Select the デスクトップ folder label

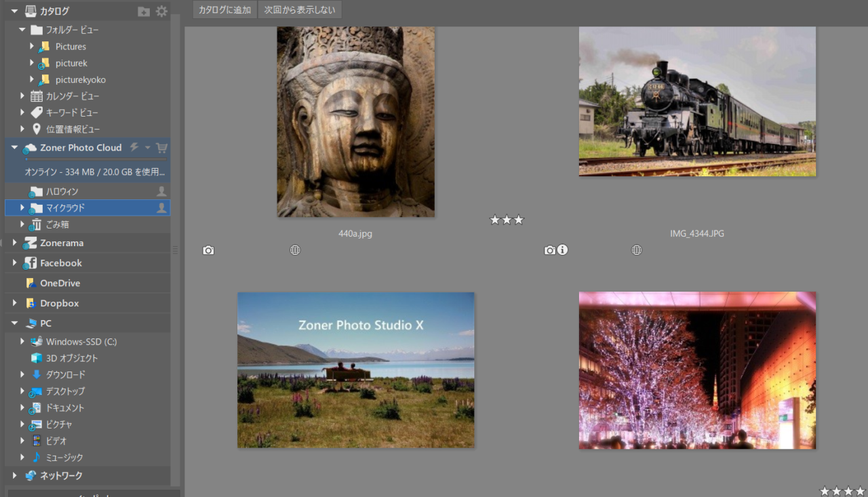pyautogui.click(x=65, y=391)
